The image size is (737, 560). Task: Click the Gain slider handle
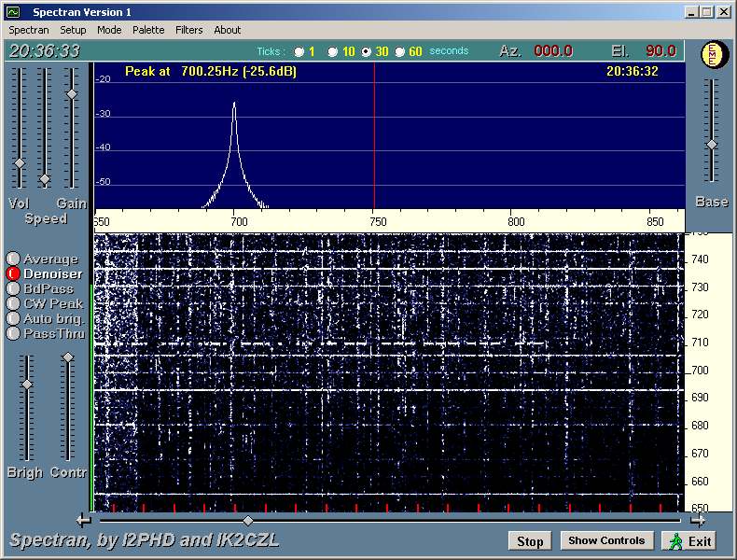72,94
